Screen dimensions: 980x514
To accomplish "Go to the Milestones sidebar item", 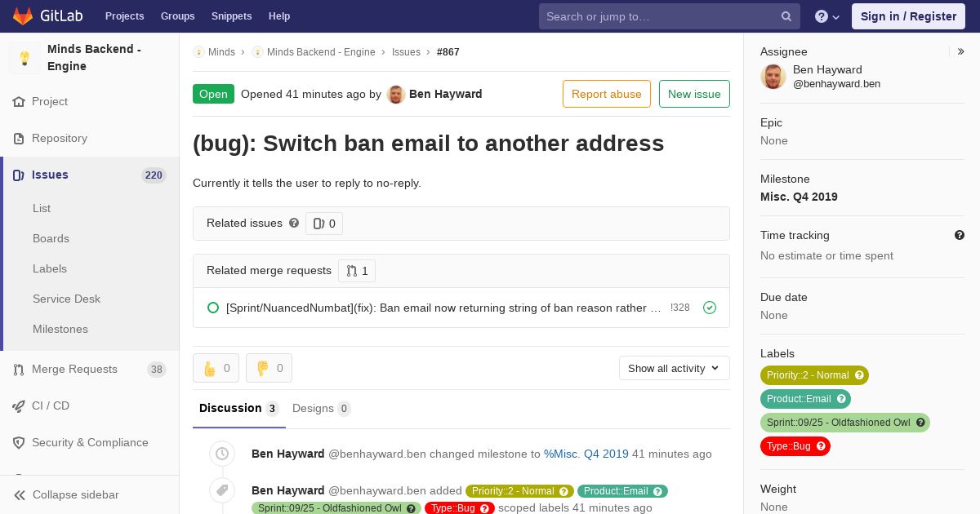I will coord(60,329).
